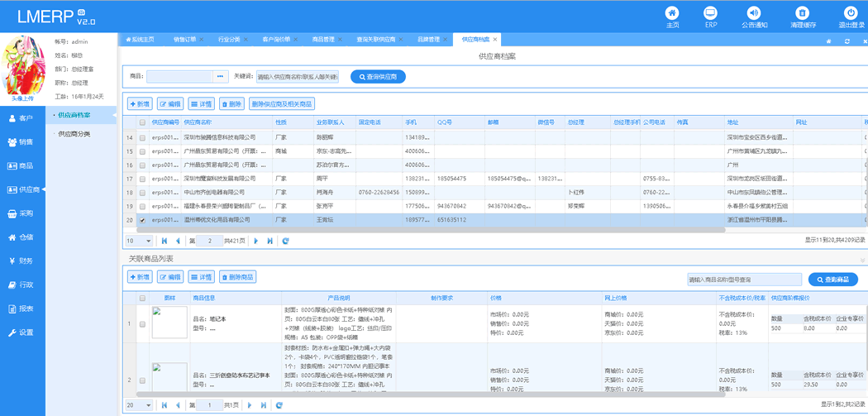Click the 商品 picker ellipsis button
This screenshot has height=416, width=868.
221,76
